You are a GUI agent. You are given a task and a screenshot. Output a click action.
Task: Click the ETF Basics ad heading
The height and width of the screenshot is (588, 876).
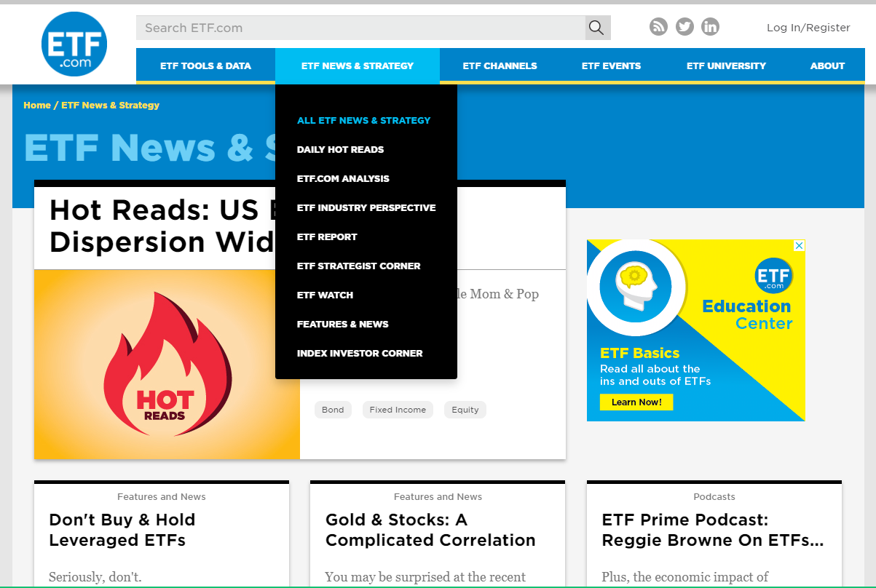(639, 353)
